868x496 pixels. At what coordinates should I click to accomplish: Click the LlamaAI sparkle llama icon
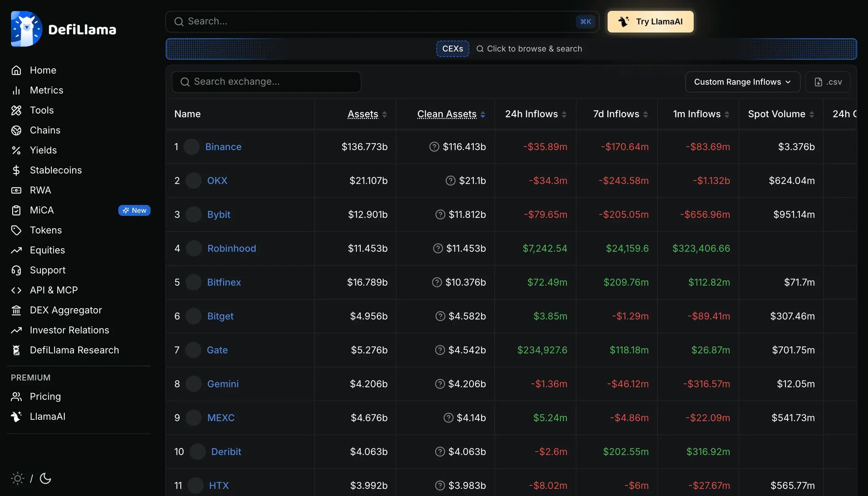16,417
